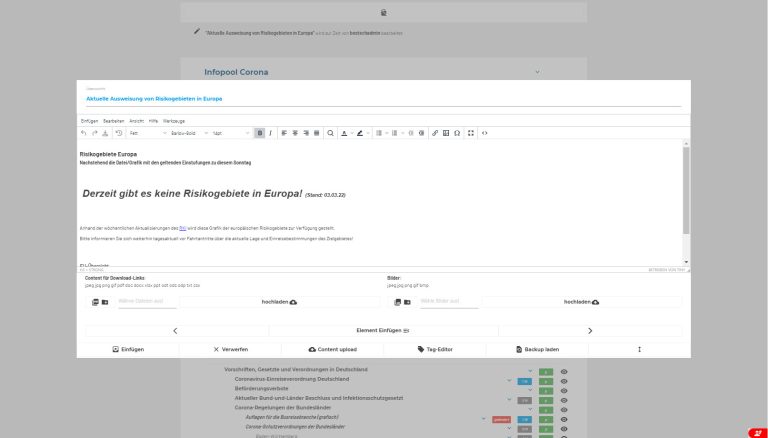Image resolution: width=768 pixels, height=438 pixels.
Task: Toggle visibility of Coronavirus-Einreiseverordnung Deutschland
Action: (564, 380)
